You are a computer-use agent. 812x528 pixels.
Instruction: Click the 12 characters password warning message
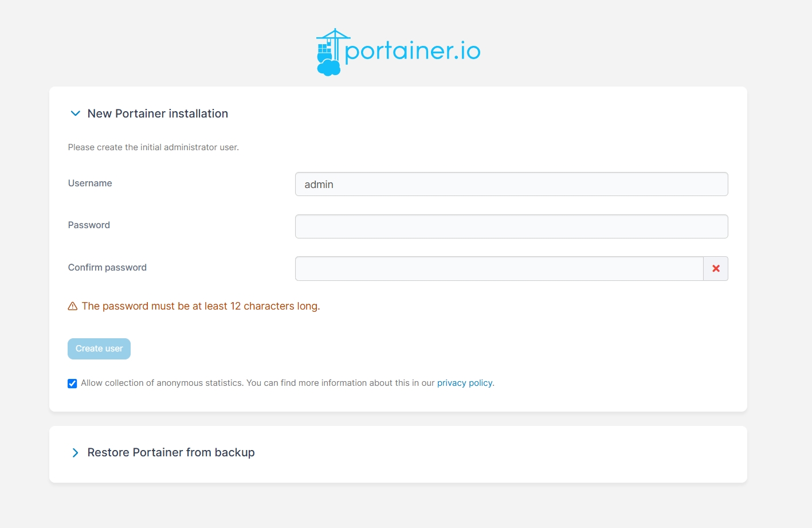tap(201, 306)
